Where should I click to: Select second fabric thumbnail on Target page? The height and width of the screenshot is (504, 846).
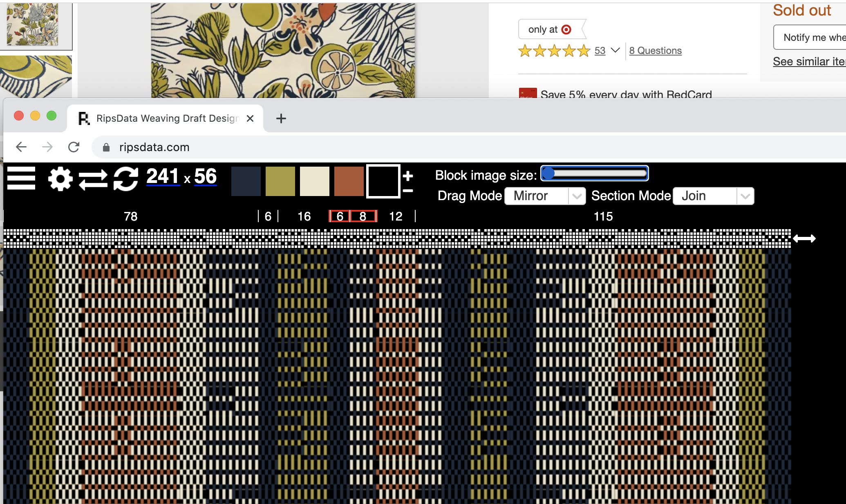[x=36, y=77]
